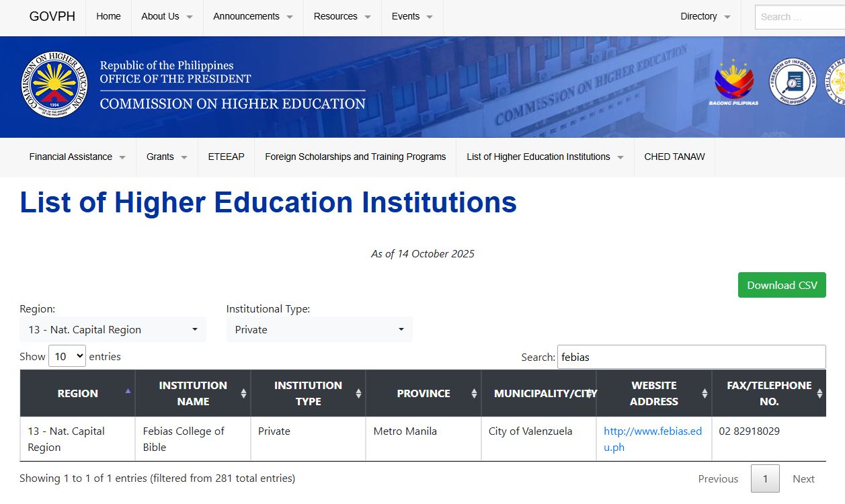The width and height of the screenshot is (845, 504).
Task: Click the '13 - Nat. Capital Region' table cell
Action: click(x=77, y=439)
